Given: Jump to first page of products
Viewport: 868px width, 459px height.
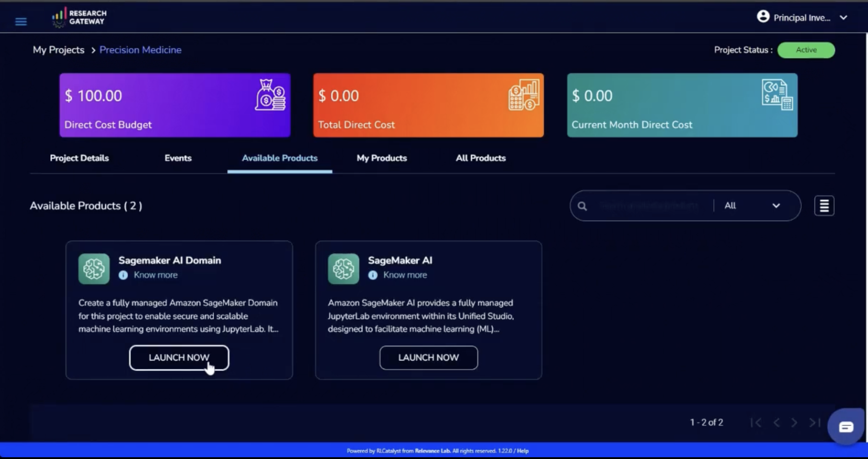Looking at the screenshot, I should coord(756,422).
